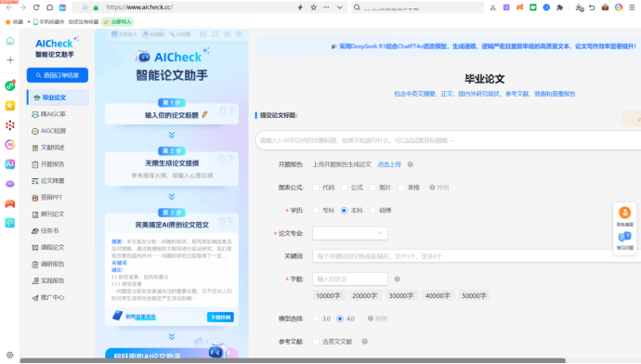
Task: Choose the 50000字 word count option
Action: coord(474,296)
